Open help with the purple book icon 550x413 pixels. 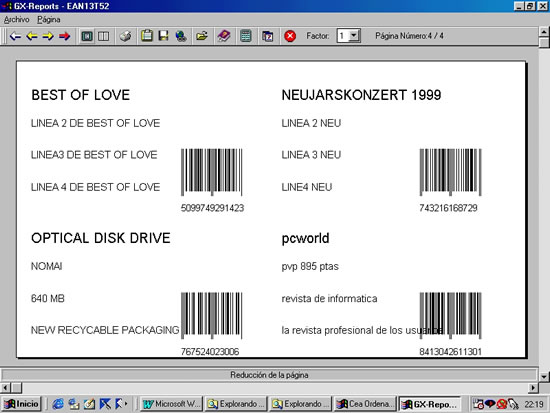point(224,36)
